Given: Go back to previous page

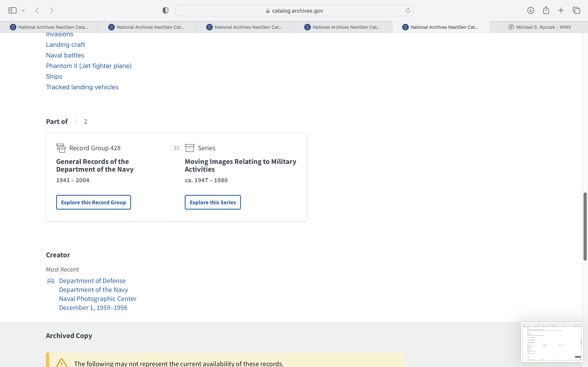Looking at the screenshot, I should tap(37, 10).
